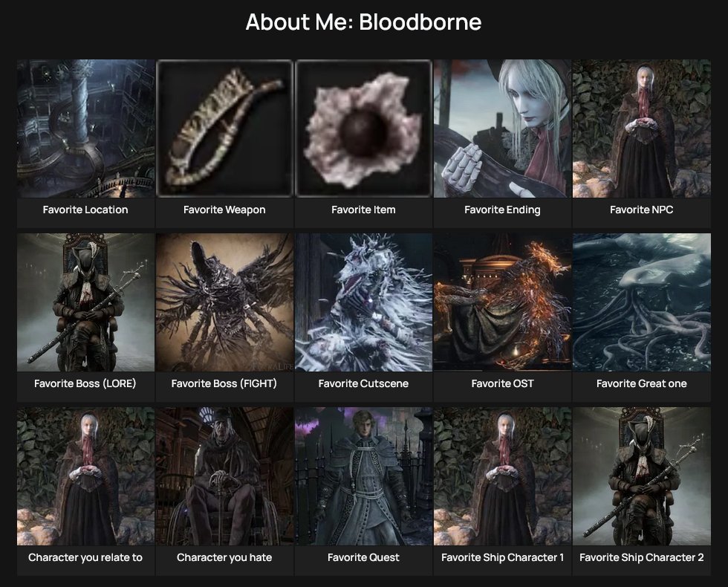Click the 'Favorite NPC' caption

tap(642, 210)
